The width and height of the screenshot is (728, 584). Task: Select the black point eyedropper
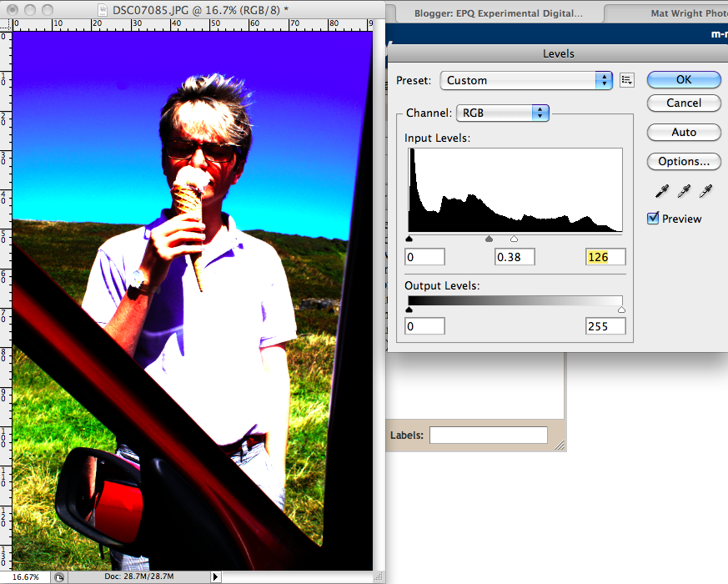[661, 191]
